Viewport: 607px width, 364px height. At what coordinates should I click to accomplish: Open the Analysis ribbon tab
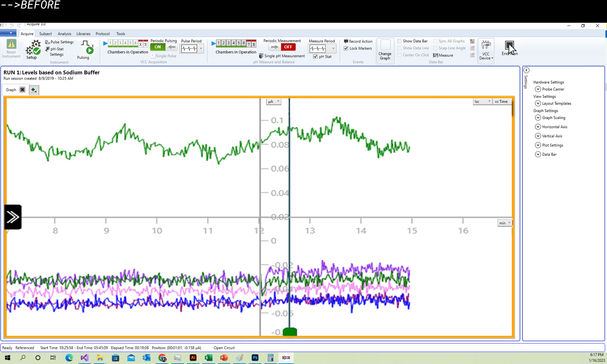click(64, 33)
